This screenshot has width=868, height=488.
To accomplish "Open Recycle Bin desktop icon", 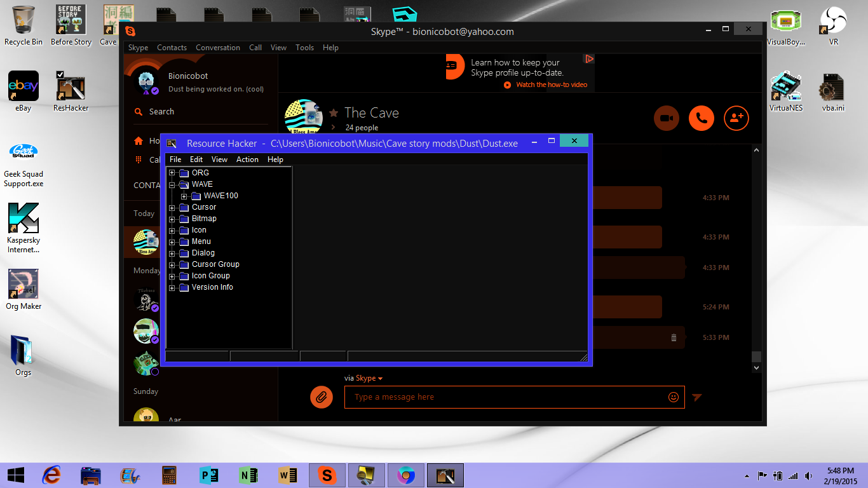I will pyautogui.click(x=24, y=25).
